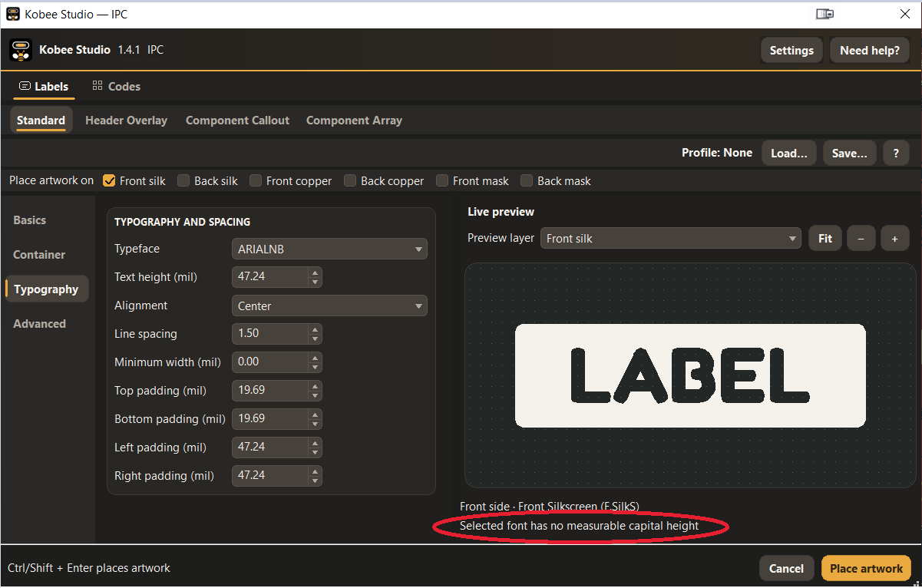Click the Cancel button
Screen dimensions: 922x588
786,568
